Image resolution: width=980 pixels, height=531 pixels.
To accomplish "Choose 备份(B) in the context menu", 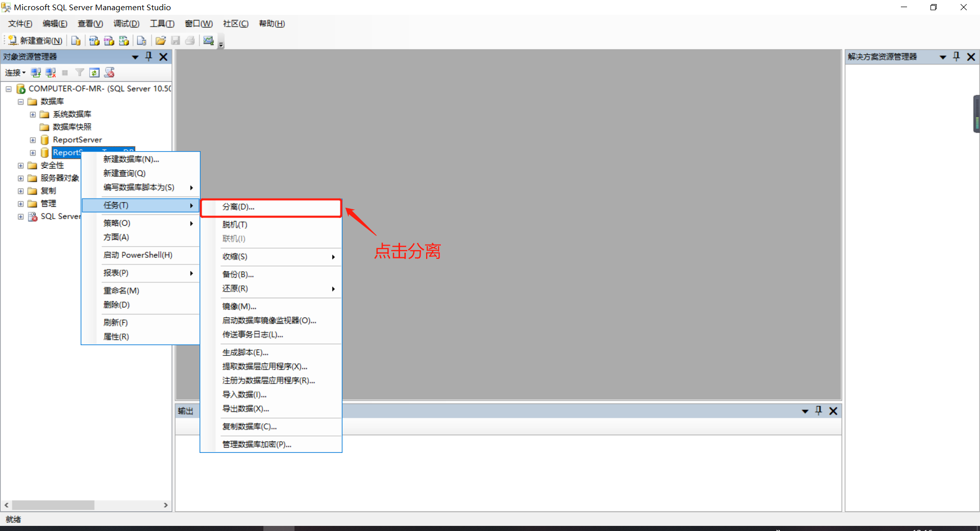I will (238, 274).
